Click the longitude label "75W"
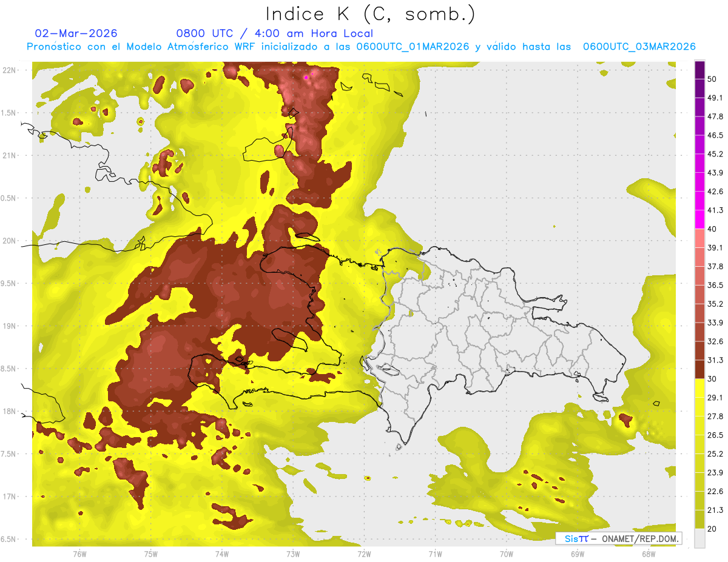The width and height of the screenshot is (728, 562). [150, 554]
